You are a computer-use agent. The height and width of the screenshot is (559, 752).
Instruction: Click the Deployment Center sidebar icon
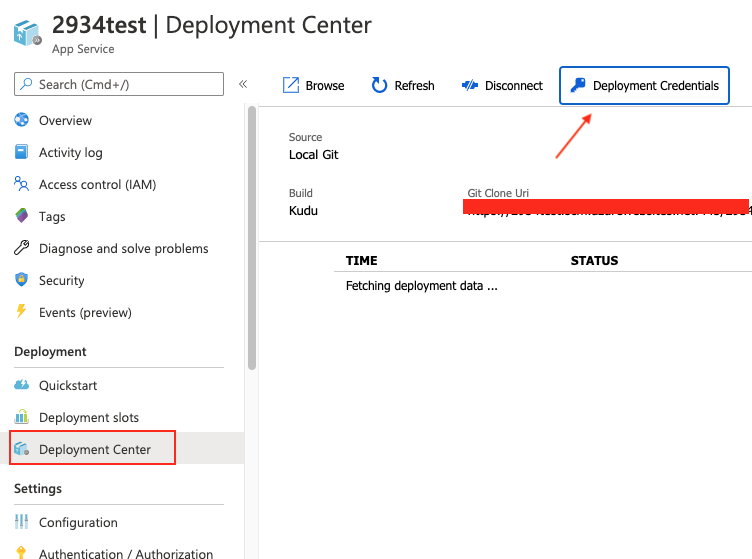click(22, 449)
